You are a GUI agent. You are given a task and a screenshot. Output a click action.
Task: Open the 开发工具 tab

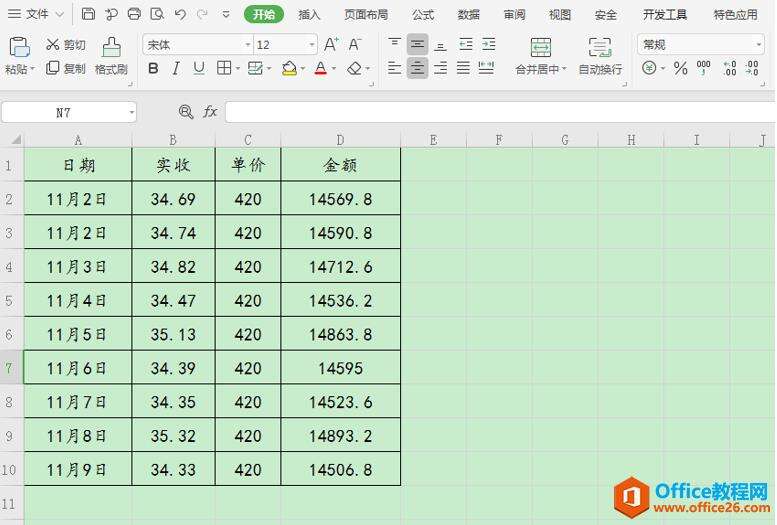click(x=665, y=15)
